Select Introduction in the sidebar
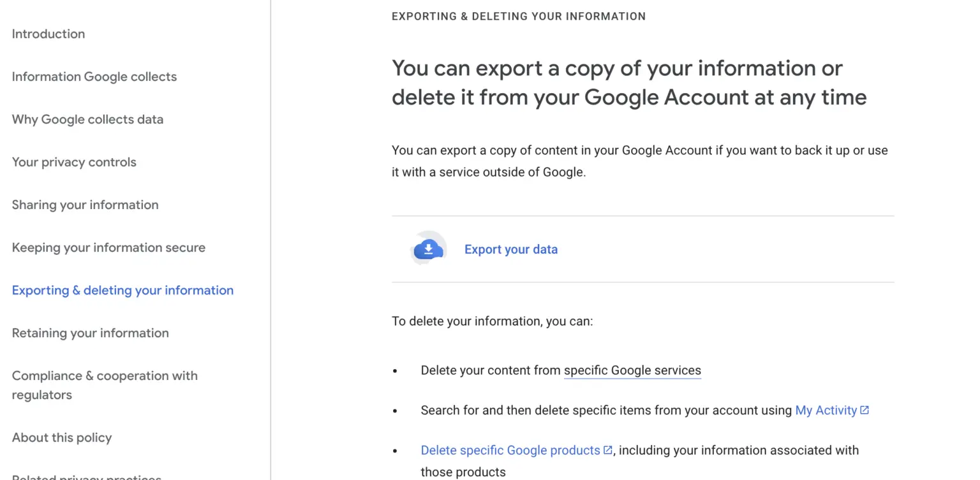The image size is (980, 480). [x=48, y=34]
